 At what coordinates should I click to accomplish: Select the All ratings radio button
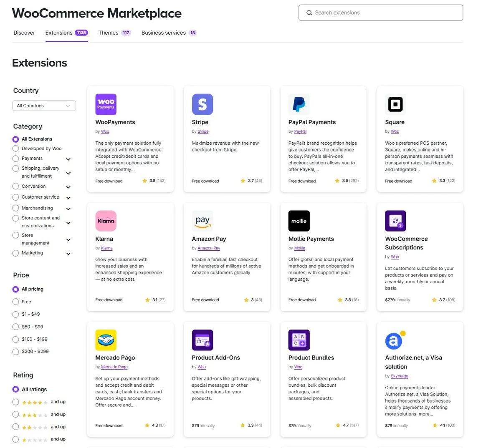tap(15, 390)
